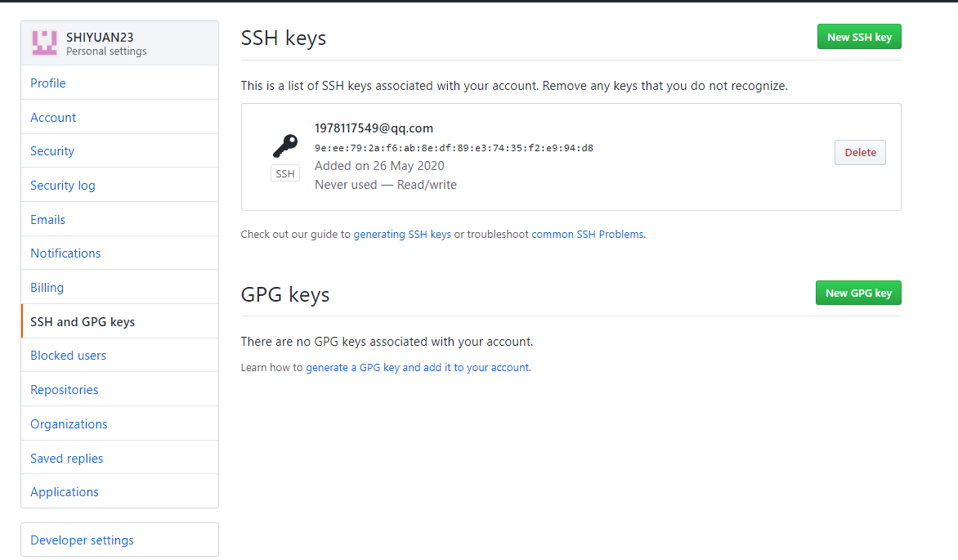Screen dimensions: 958x560
Task: Go to Account settings
Action: click(x=53, y=118)
